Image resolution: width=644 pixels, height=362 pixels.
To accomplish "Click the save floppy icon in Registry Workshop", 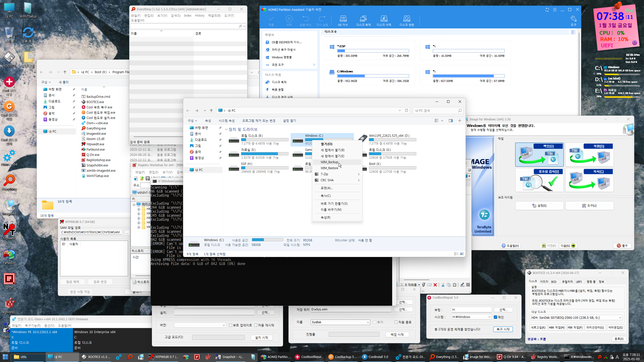I will pyautogui.click(x=148, y=178).
